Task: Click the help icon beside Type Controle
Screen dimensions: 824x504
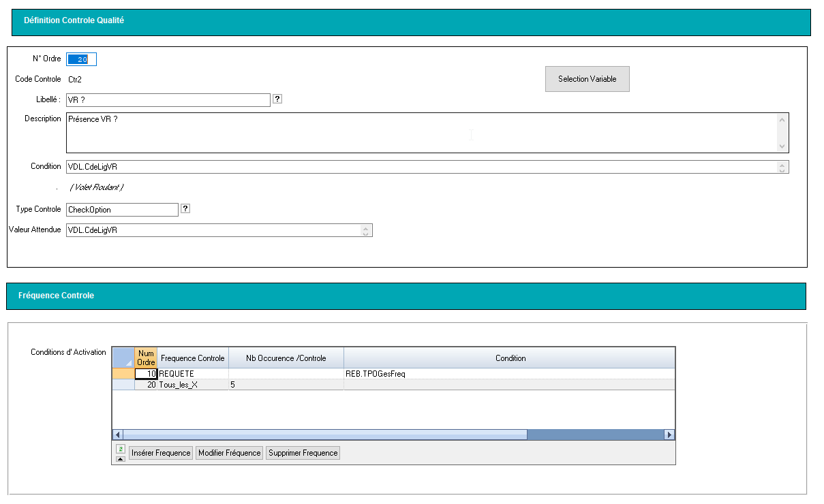Action: pos(185,208)
